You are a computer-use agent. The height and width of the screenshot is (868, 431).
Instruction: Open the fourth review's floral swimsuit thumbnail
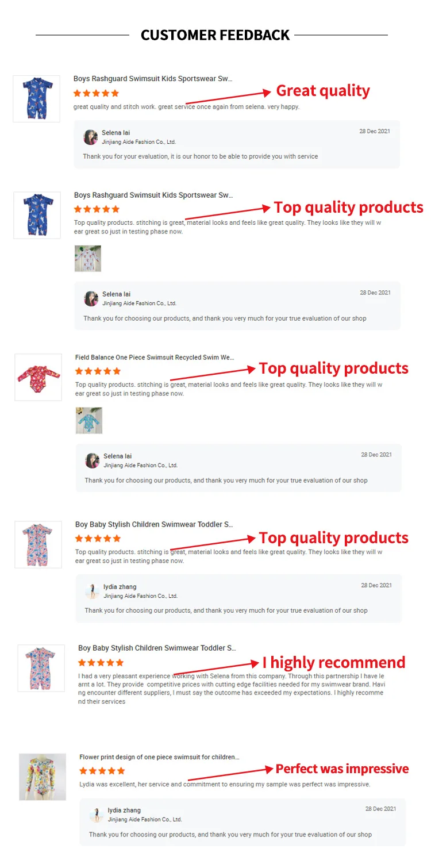[x=38, y=544]
